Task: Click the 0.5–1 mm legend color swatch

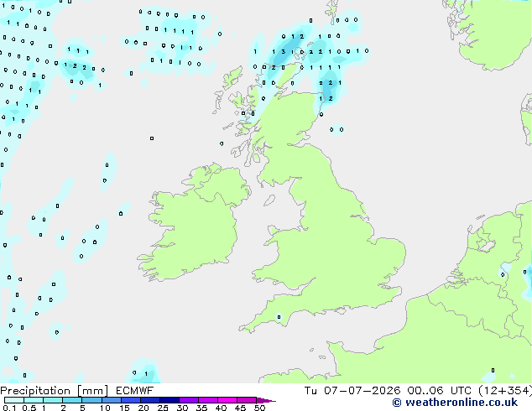Action: point(34,400)
